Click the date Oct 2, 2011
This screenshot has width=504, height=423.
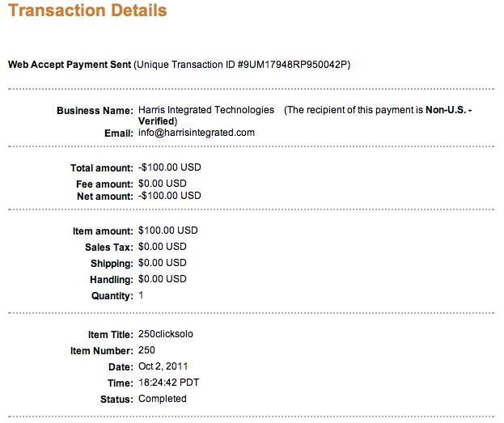(x=164, y=368)
